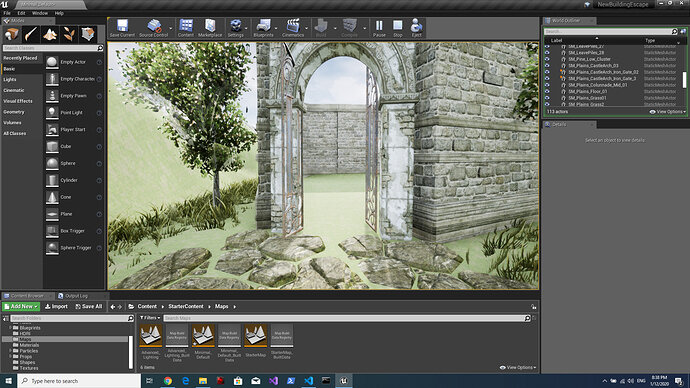Viewport: 690px width, 388px height.
Task: Open the Edit menu
Action: [21, 13]
